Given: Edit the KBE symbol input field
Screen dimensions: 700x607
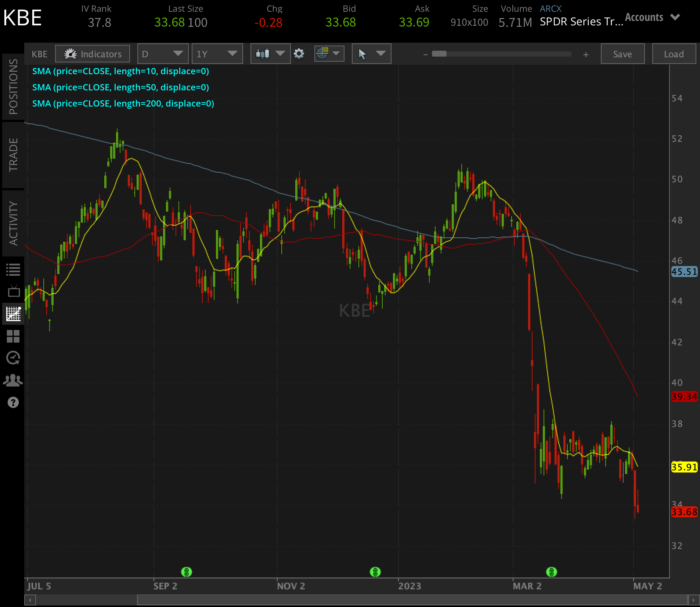Looking at the screenshot, I should click(x=39, y=54).
